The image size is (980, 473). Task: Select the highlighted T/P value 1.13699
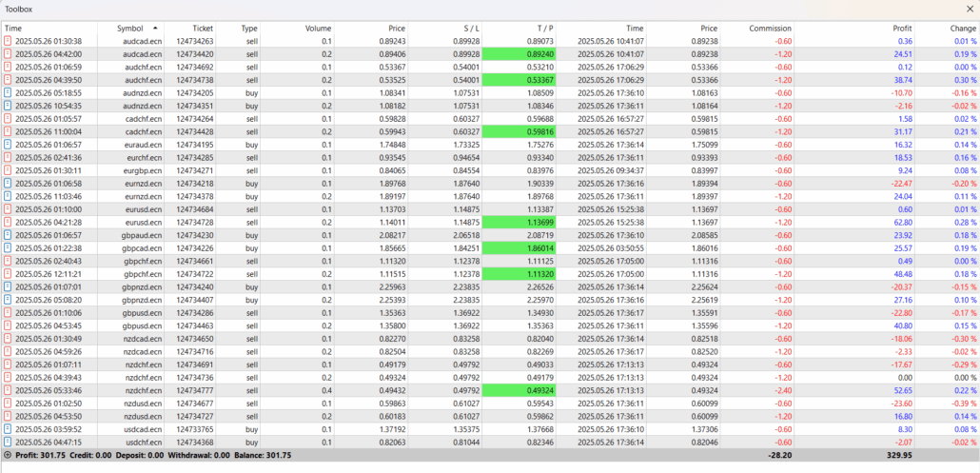coord(519,222)
